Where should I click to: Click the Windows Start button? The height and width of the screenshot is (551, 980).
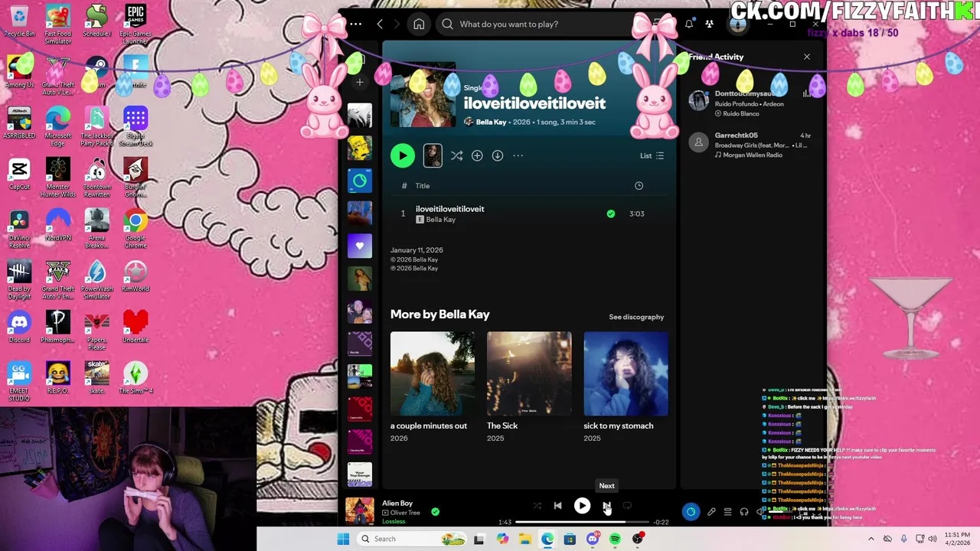[x=343, y=539]
